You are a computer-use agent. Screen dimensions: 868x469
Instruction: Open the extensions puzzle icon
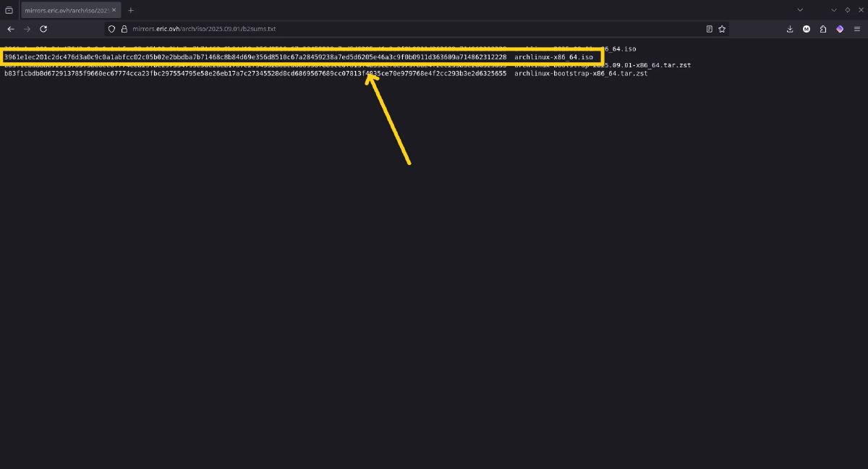(x=823, y=29)
